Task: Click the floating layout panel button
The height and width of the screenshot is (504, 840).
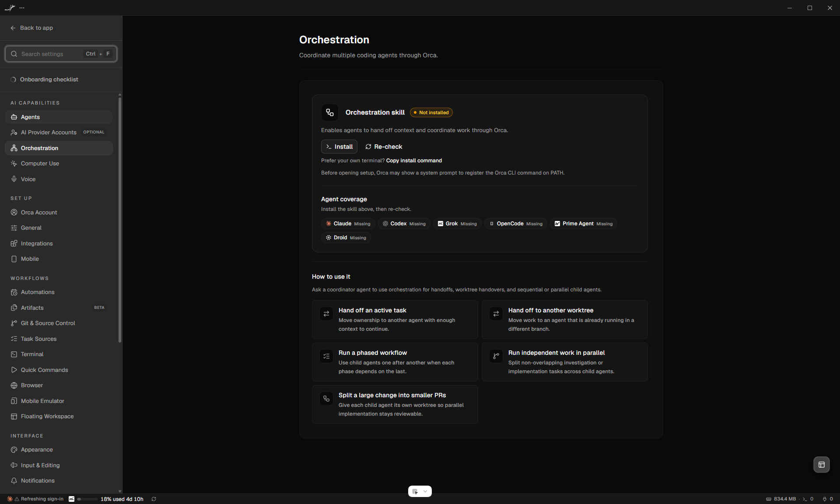Action: click(821, 465)
